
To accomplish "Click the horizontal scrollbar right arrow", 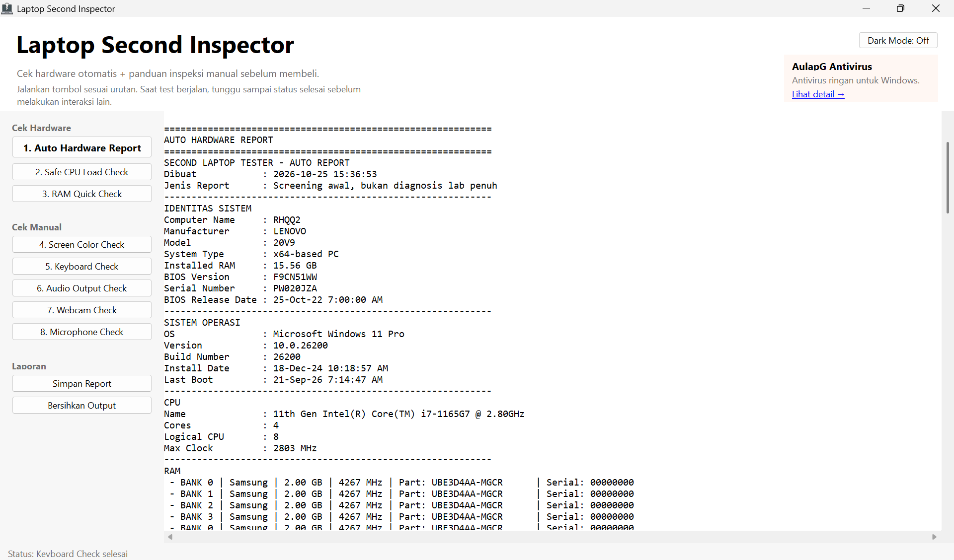I will tap(934, 537).
